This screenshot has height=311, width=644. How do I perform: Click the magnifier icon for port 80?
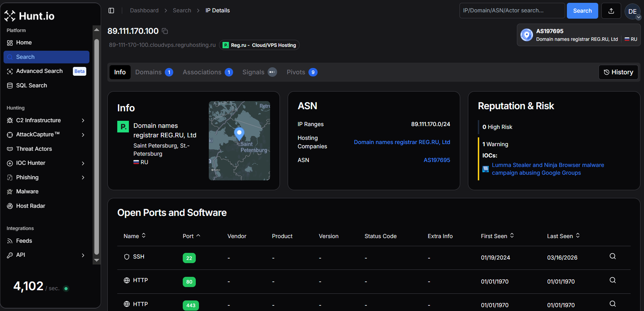pos(612,280)
